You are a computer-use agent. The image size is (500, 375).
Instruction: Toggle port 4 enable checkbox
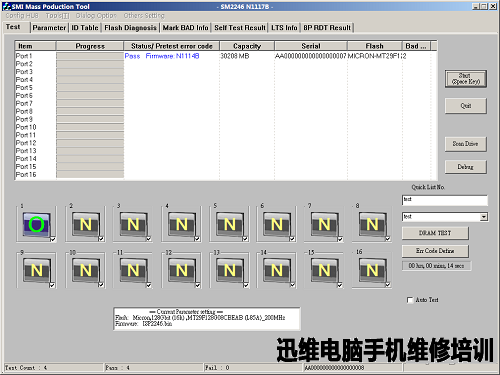pos(197,239)
